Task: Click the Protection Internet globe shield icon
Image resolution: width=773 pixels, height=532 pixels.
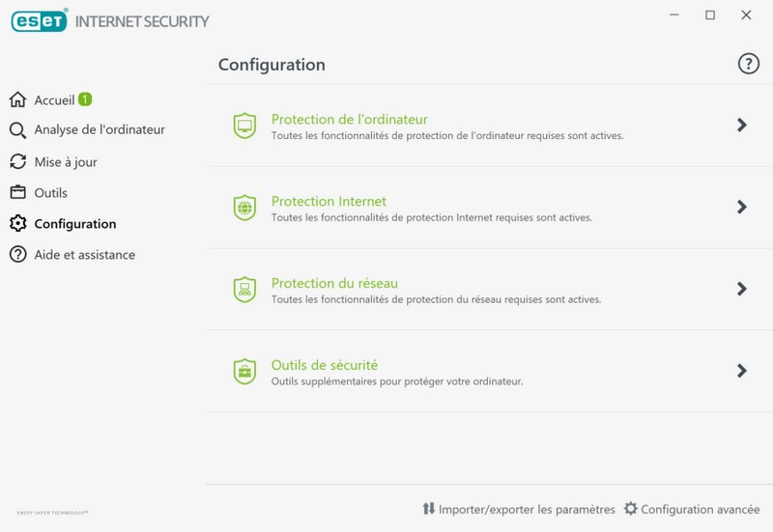Action: [244, 208]
